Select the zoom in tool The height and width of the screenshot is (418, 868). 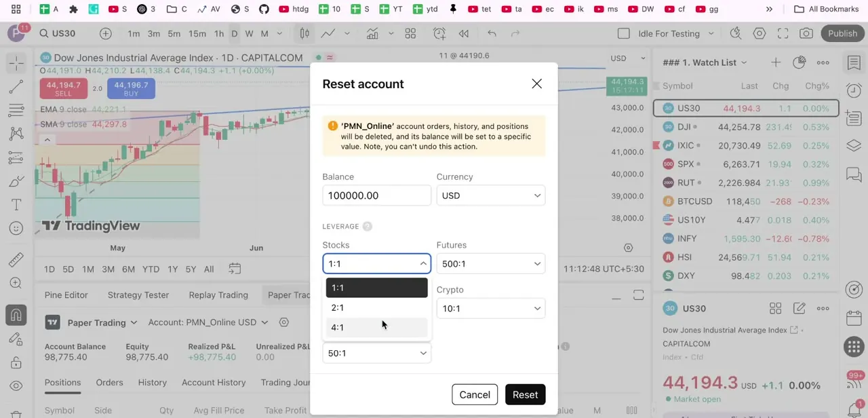[x=16, y=283]
